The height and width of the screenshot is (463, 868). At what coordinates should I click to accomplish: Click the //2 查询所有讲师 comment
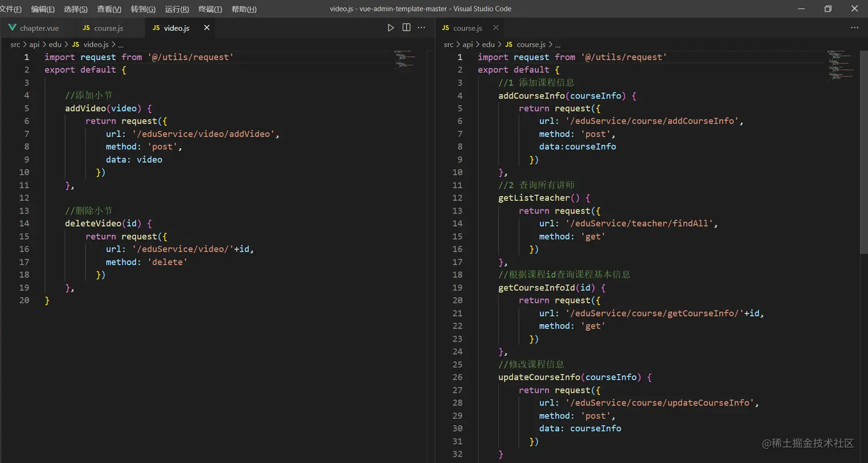[536, 185]
